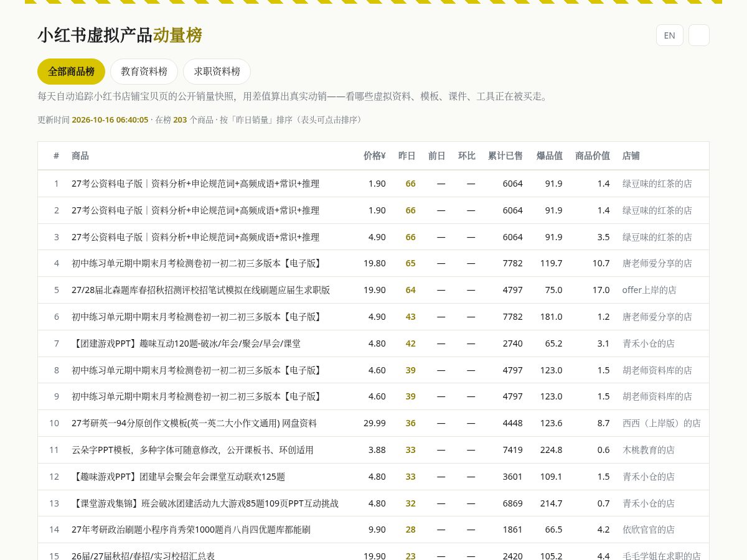The image size is (747, 560).
Task: Open 初中练习单元 product priced 19.80
Action: point(198,263)
